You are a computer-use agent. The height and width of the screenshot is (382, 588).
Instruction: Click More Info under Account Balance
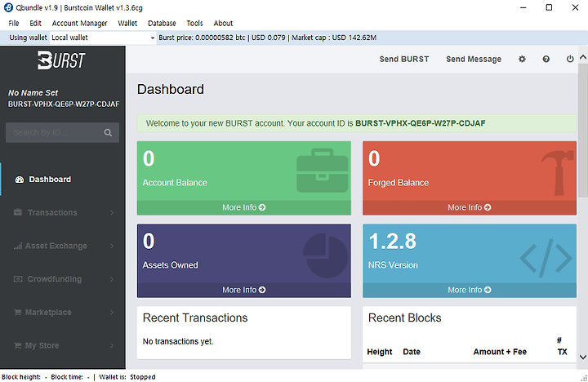tap(243, 207)
